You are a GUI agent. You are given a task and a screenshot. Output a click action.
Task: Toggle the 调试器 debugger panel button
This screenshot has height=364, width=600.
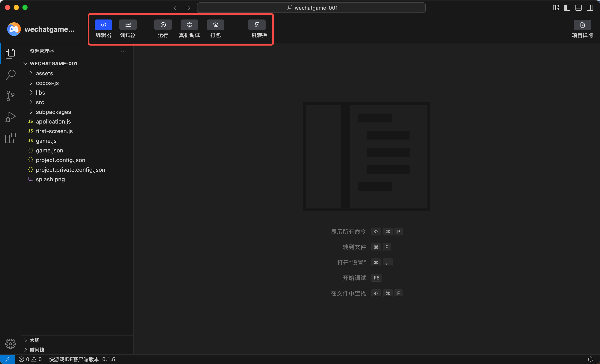(128, 25)
